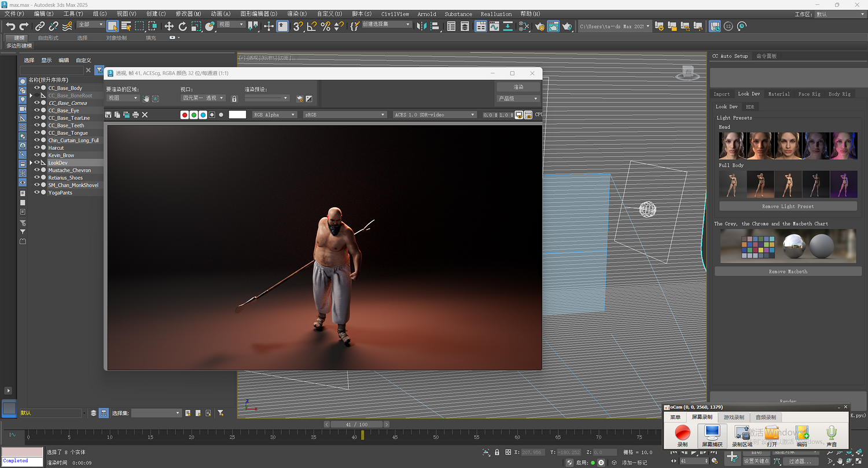Open the ACES 1.0 SDR-video dropdown
The height and width of the screenshot is (468, 868).
(434, 115)
